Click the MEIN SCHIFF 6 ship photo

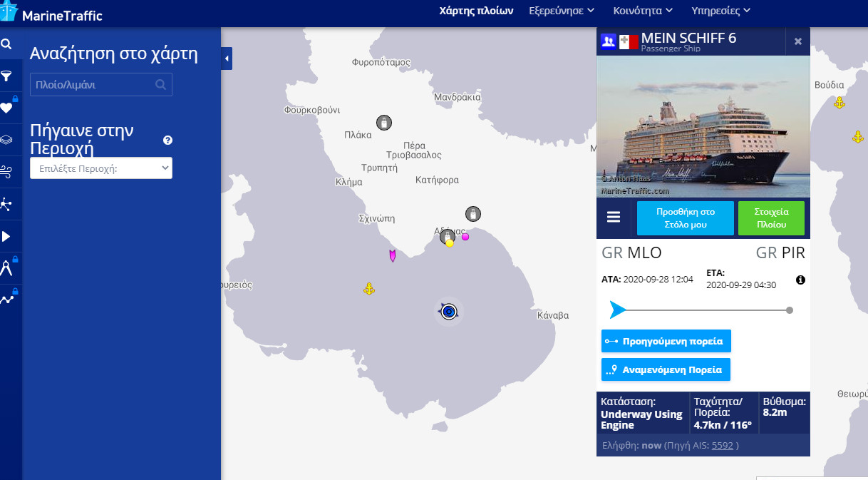point(703,126)
